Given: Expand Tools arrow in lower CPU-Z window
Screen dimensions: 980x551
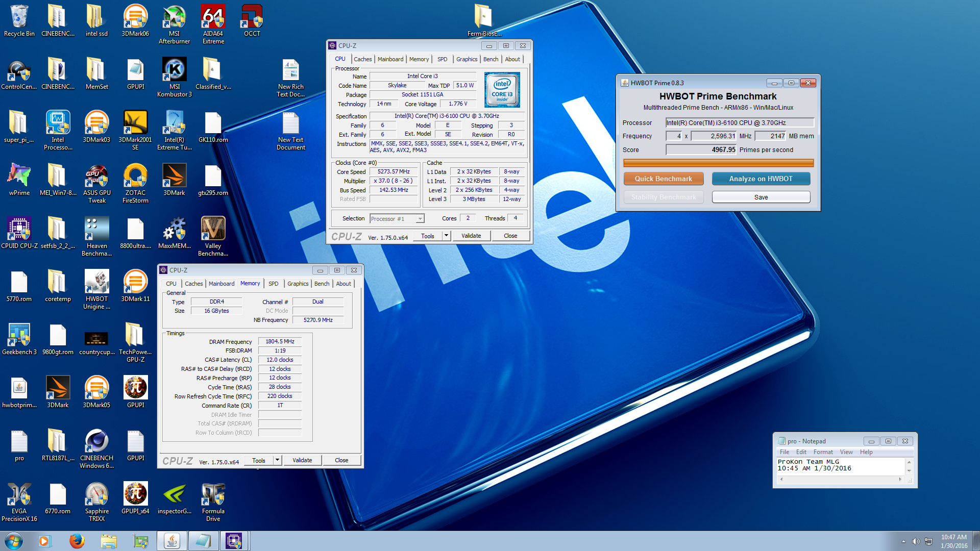Looking at the screenshot, I should click(277, 460).
